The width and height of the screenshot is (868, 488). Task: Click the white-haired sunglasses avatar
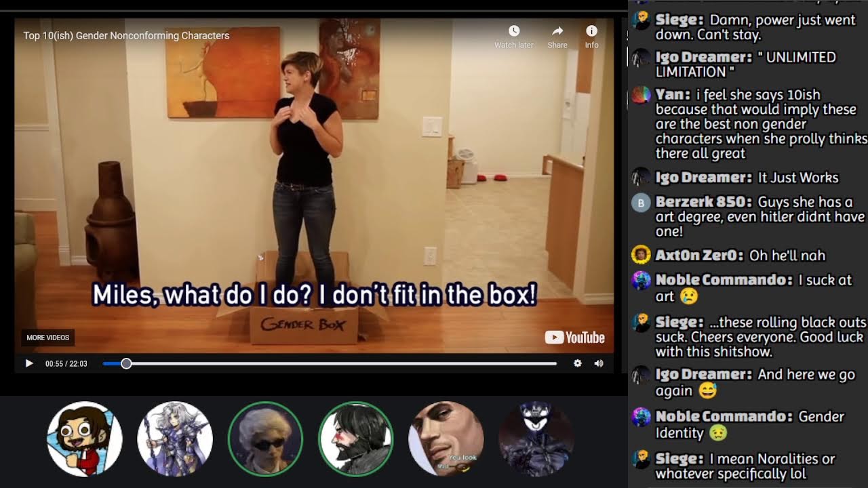coord(265,439)
